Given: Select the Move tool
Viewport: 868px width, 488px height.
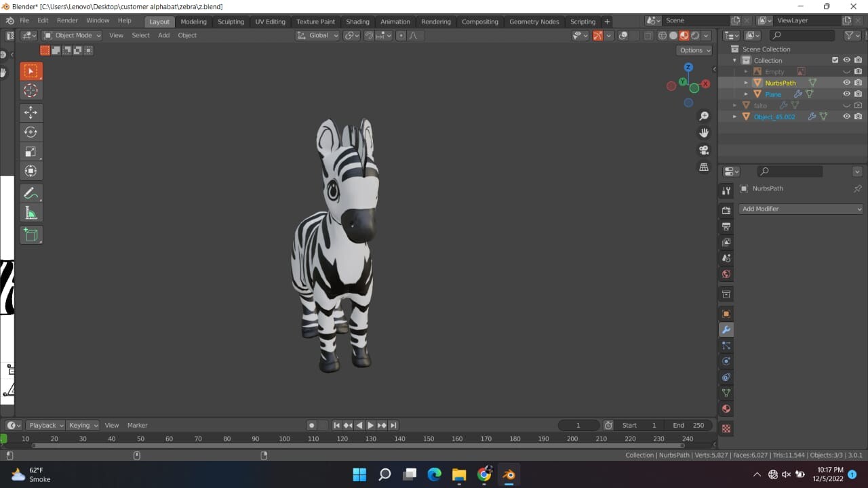Looking at the screenshot, I should [x=31, y=113].
